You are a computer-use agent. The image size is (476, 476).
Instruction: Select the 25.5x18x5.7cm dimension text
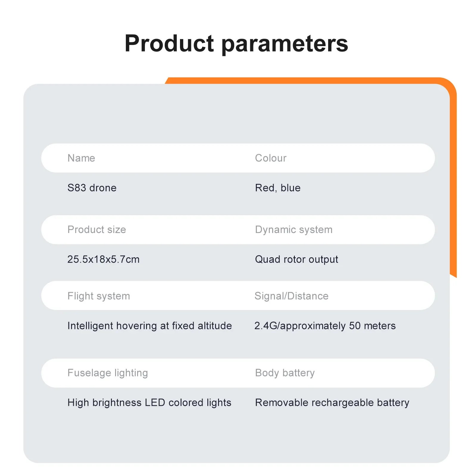pos(103,259)
